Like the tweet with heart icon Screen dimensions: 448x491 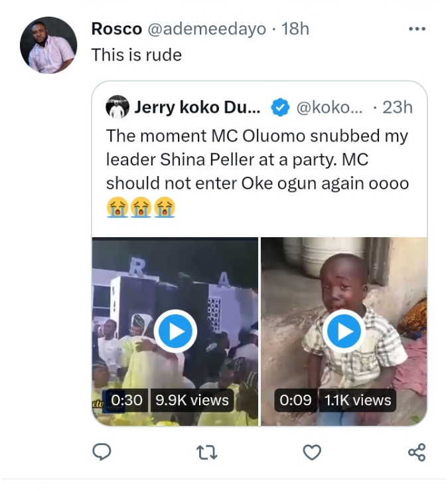point(312,452)
